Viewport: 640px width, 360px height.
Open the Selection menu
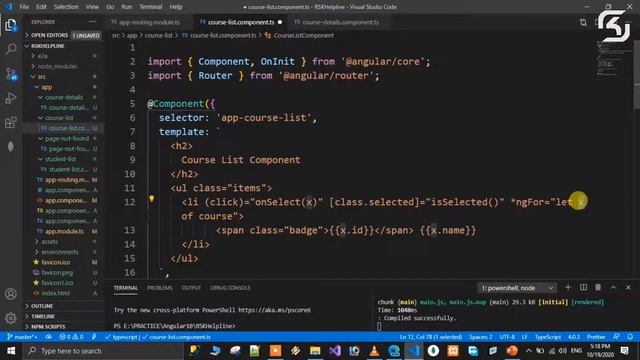(x=66, y=7)
